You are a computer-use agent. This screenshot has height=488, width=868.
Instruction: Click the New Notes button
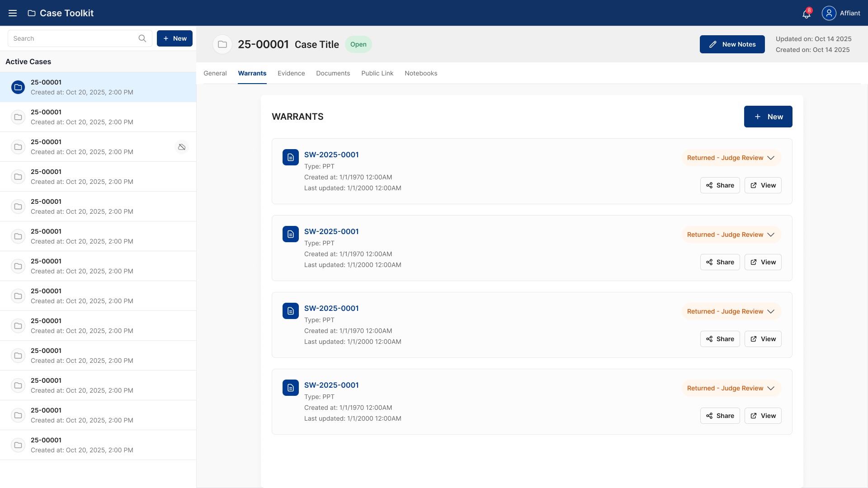click(x=732, y=44)
